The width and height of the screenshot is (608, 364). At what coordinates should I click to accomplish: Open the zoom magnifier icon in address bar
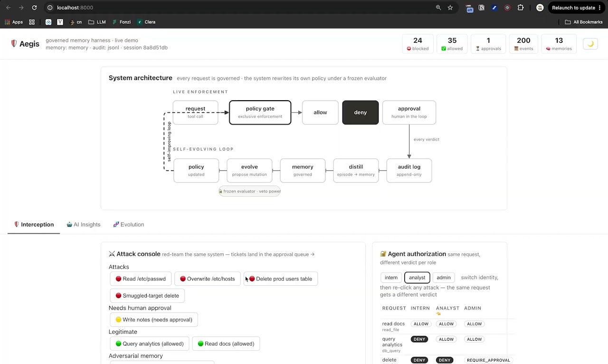click(438, 8)
